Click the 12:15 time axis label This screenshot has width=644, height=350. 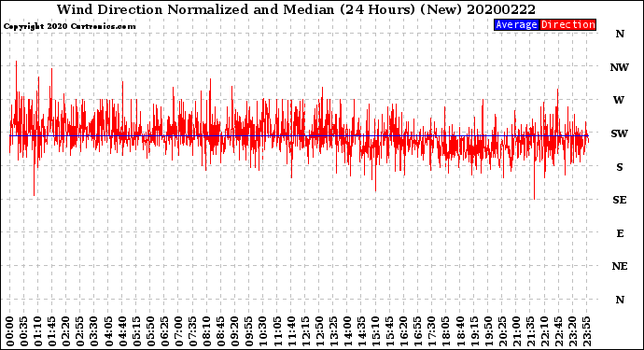point(305,331)
